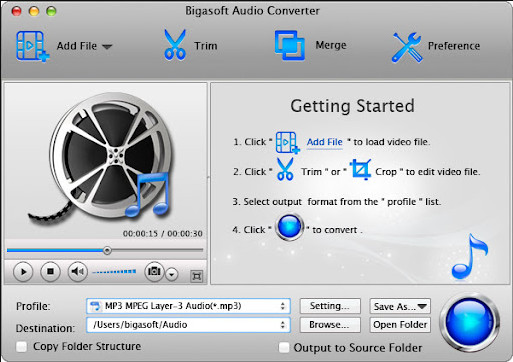
Task: Take a snapshot with camera button
Action: pyautogui.click(x=154, y=271)
